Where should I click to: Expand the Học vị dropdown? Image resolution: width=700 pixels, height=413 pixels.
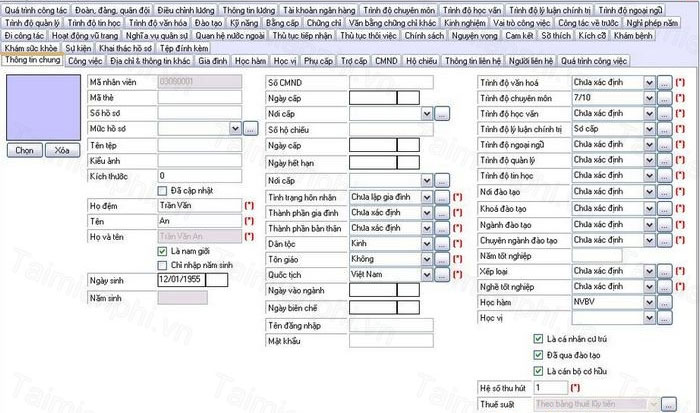point(649,317)
